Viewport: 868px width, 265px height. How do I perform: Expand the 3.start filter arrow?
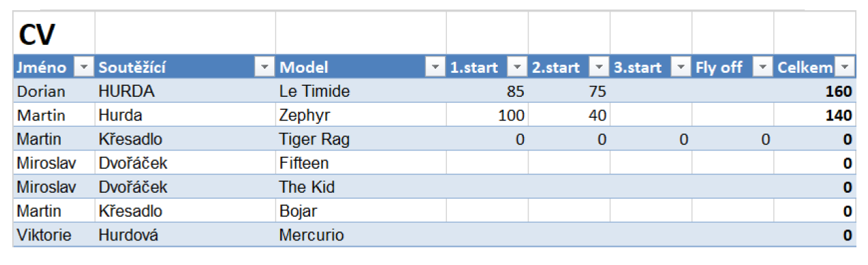coord(680,67)
